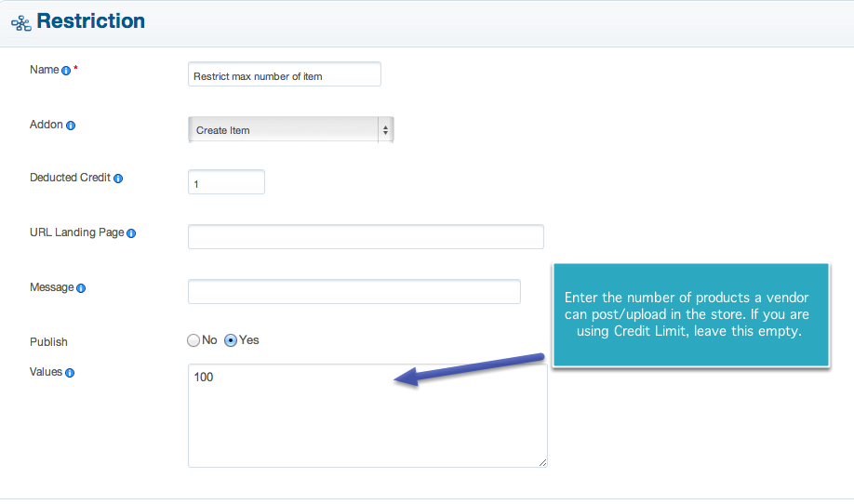Select the No radio button for Publish
The width and height of the screenshot is (854, 504).
[193, 340]
